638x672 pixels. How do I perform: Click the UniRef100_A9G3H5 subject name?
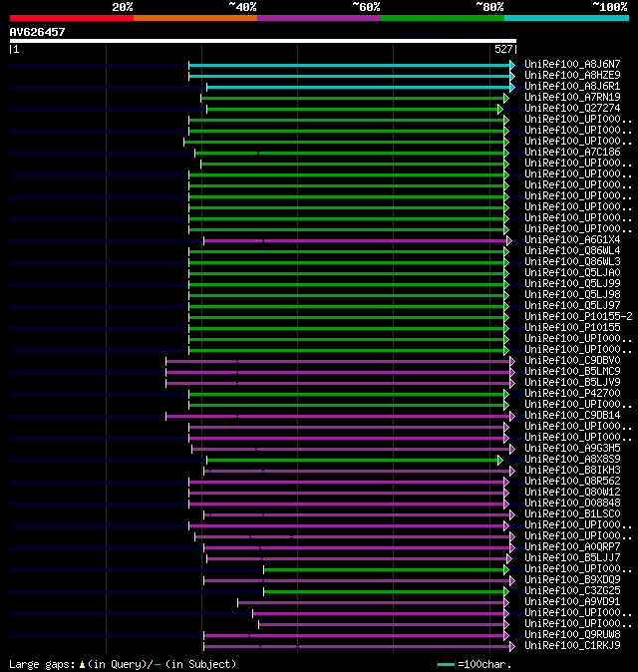point(572,449)
